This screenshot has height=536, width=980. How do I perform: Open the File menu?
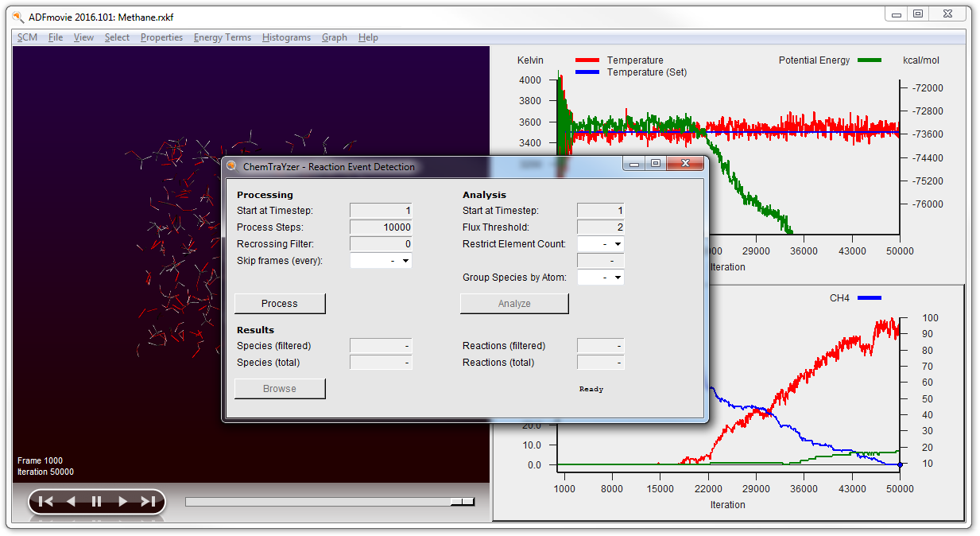[x=56, y=37]
